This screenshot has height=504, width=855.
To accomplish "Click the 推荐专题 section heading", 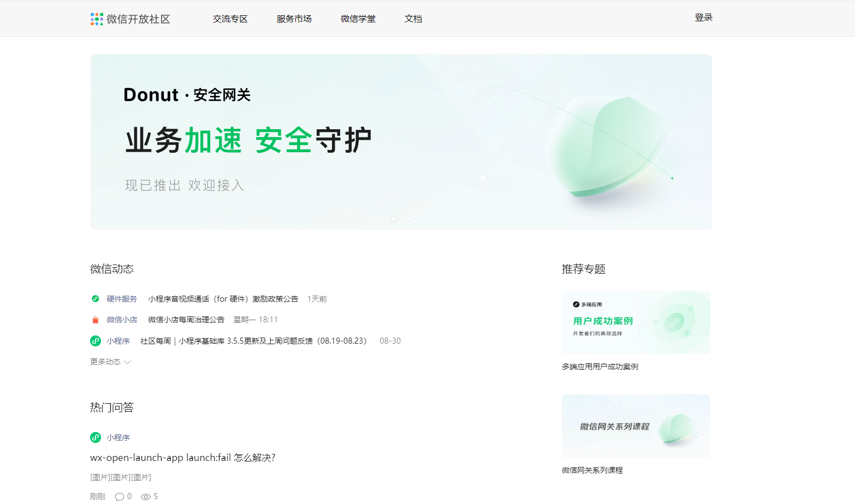I will pos(584,269).
